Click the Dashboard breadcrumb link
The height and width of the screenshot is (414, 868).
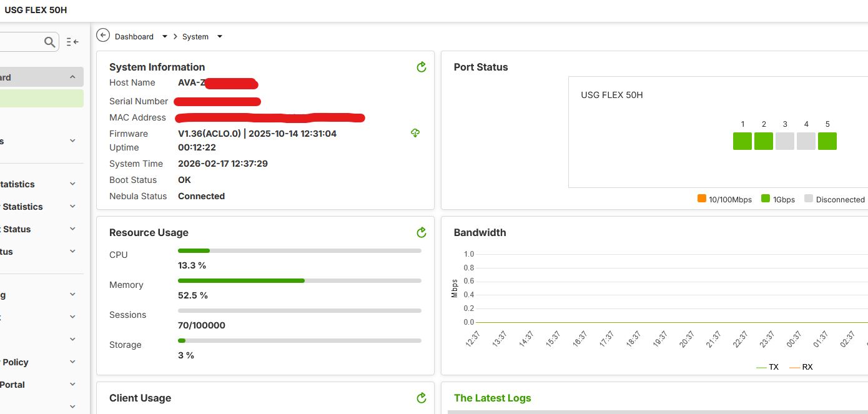(134, 37)
